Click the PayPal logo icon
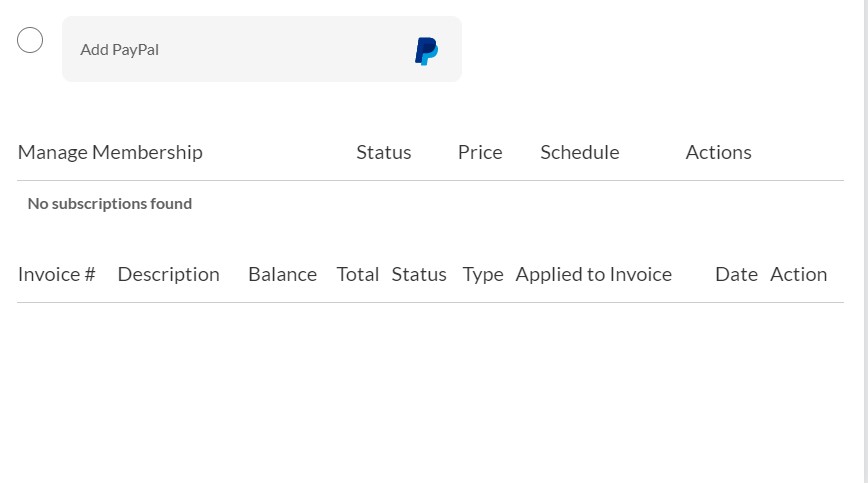Screen dimensions: 868x483 pyautogui.click(x=426, y=50)
